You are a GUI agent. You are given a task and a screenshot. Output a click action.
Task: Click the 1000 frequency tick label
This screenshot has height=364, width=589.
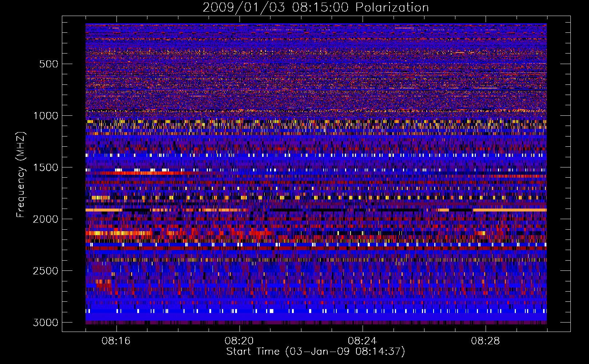(x=46, y=116)
